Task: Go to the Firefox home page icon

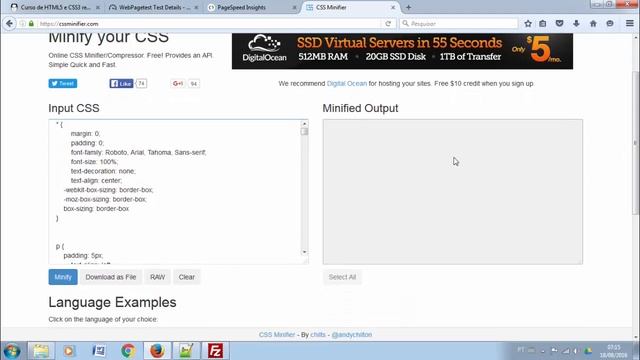Action: [593, 24]
